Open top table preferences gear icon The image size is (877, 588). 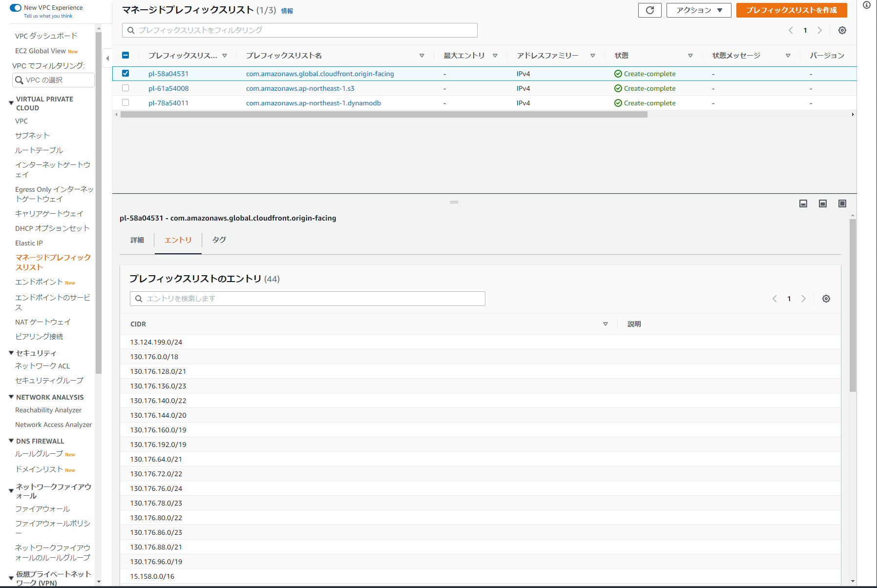(842, 30)
